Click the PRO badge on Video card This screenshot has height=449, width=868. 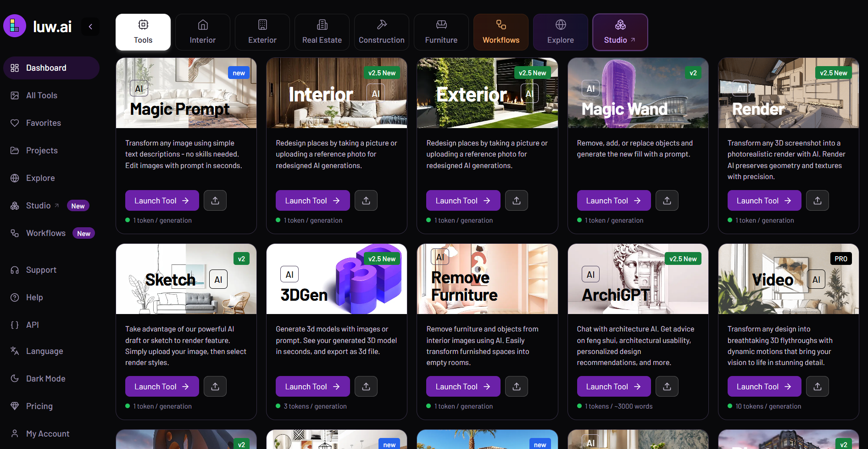point(841,259)
